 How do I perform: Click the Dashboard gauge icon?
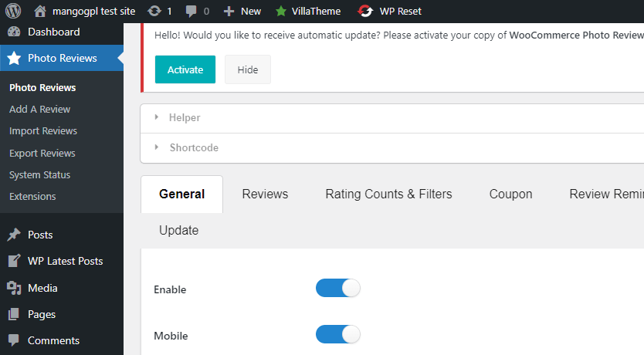[14, 32]
